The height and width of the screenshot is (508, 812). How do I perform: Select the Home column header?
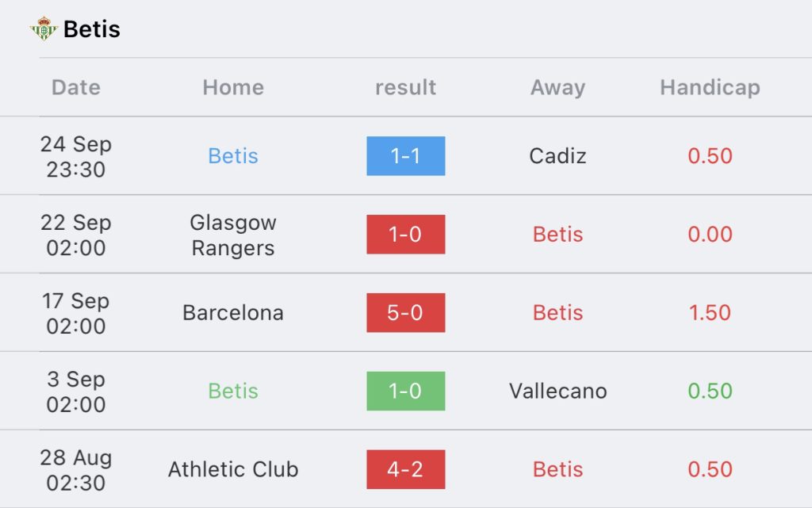pos(233,87)
